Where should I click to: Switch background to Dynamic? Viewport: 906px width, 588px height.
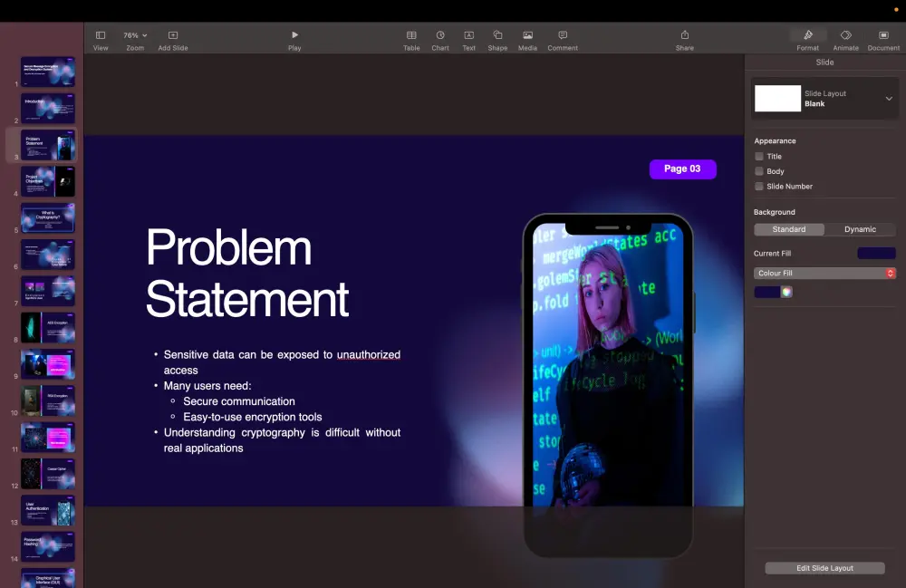pyautogui.click(x=860, y=229)
